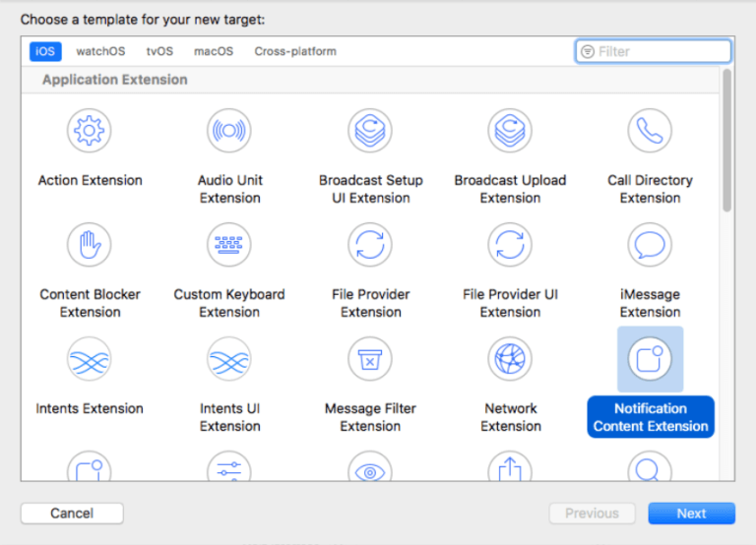Open the macOS templates tab
This screenshot has height=545, width=756.
[x=213, y=51]
